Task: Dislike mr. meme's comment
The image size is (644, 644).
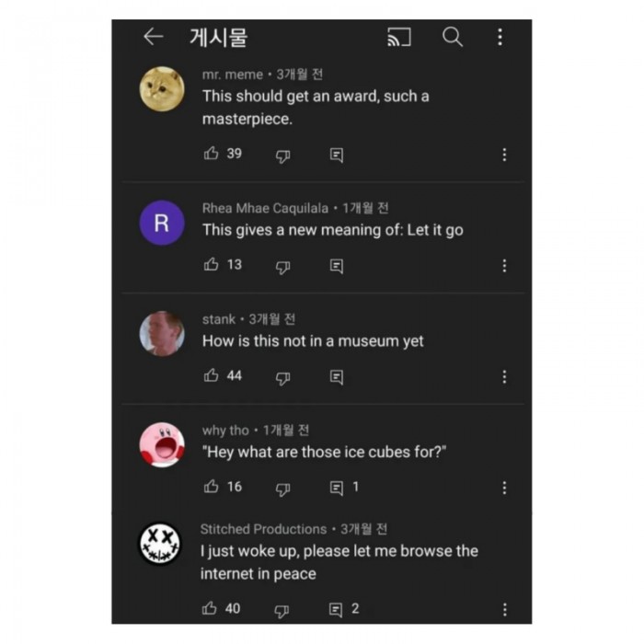Action: pos(283,155)
